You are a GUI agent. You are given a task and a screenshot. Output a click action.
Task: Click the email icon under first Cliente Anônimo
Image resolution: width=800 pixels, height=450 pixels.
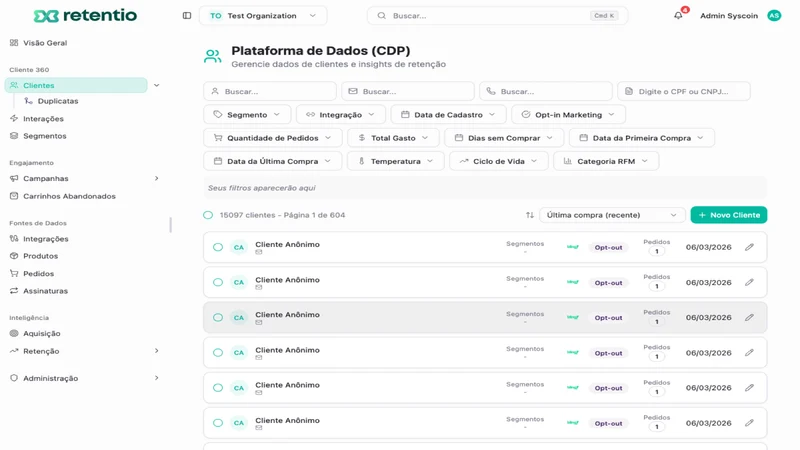259,252
